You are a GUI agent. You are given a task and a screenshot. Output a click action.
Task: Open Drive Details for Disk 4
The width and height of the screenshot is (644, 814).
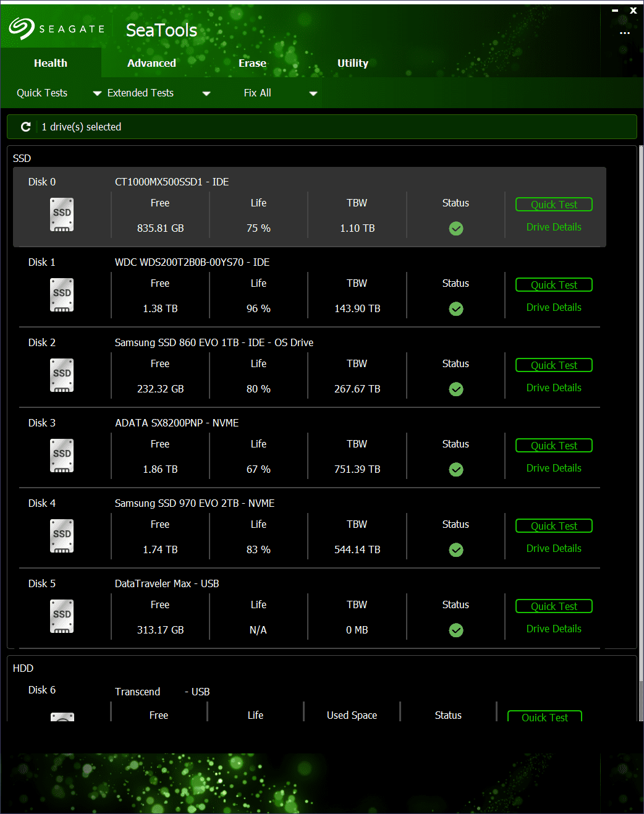click(x=554, y=549)
